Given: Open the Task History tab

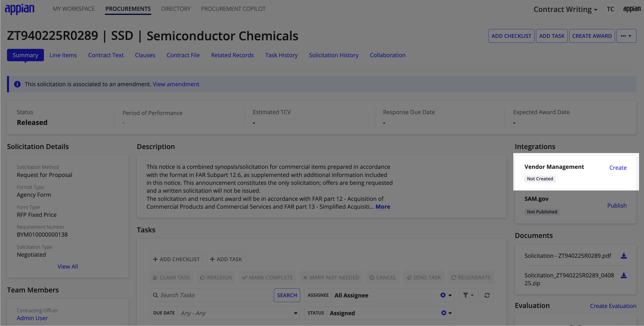Looking at the screenshot, I should (x=281, y=55).
